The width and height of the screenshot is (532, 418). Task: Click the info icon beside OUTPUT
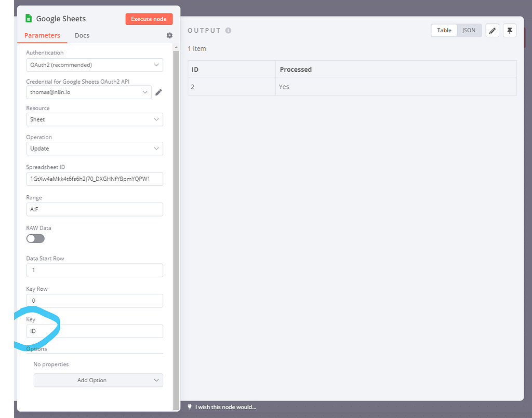(x=228, y=30)
